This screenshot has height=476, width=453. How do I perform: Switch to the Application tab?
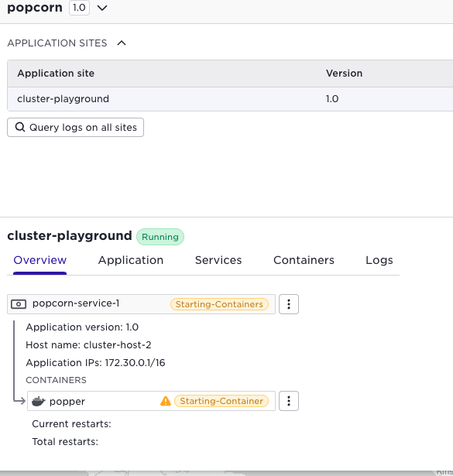point(131,260)
